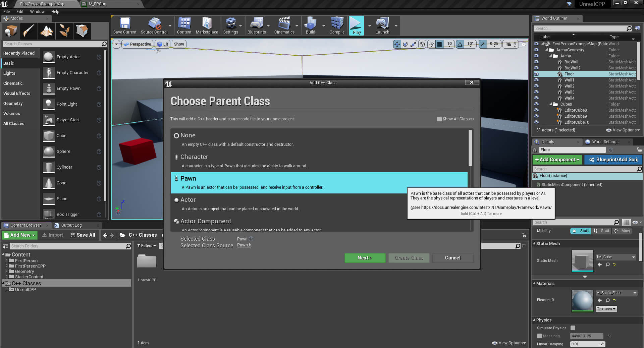Toggle visibility eye for Wall3

point(536,92)
